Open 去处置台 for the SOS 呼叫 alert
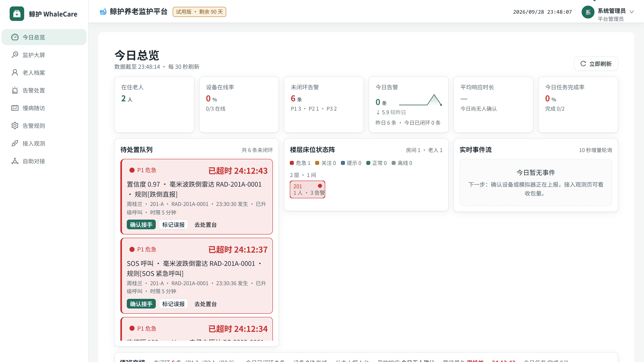The width and height of the screenshot is (644, 362). (x=205, y=304)
